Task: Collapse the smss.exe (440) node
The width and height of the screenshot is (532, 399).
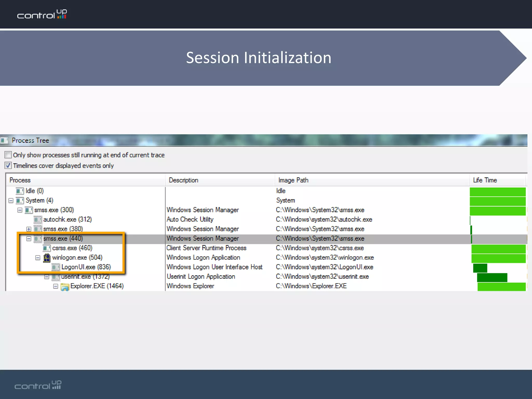Action: pos(29,239)
